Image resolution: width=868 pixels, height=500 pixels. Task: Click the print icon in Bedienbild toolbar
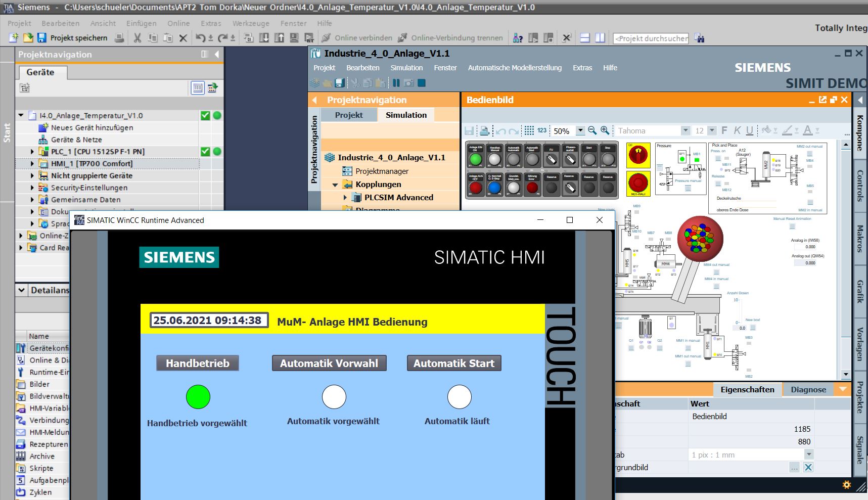484,131
